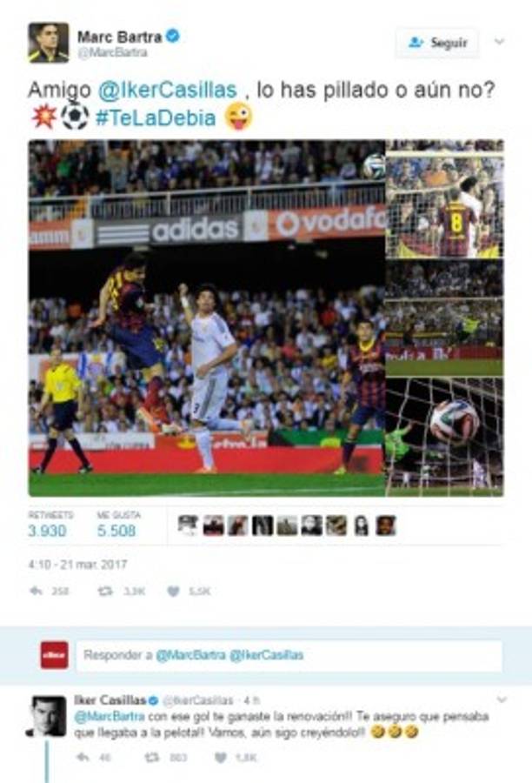Viewport: 532px width, 783px height.
Task: Open Marc Bartra's profile avatar
Action: point(49,43)
